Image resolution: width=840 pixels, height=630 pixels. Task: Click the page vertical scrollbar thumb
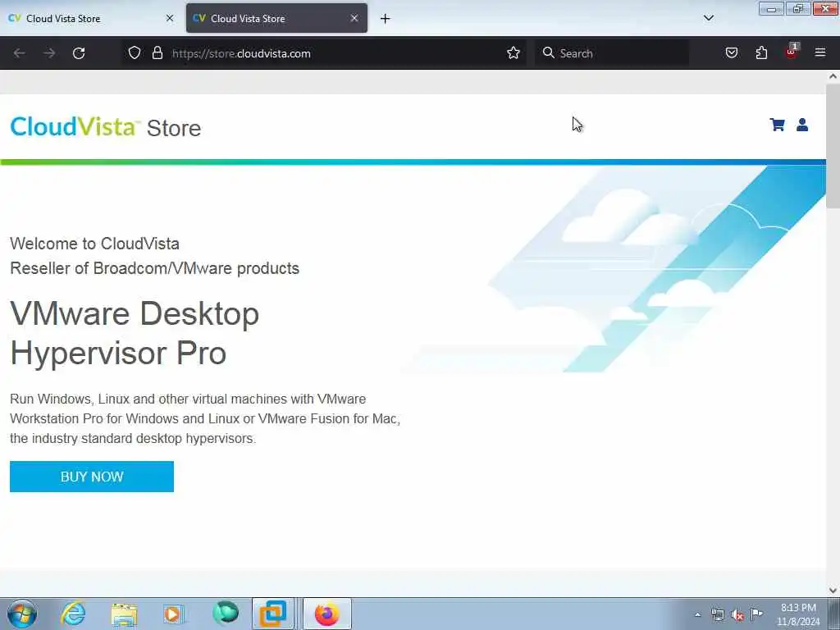[x=833, y=146]
